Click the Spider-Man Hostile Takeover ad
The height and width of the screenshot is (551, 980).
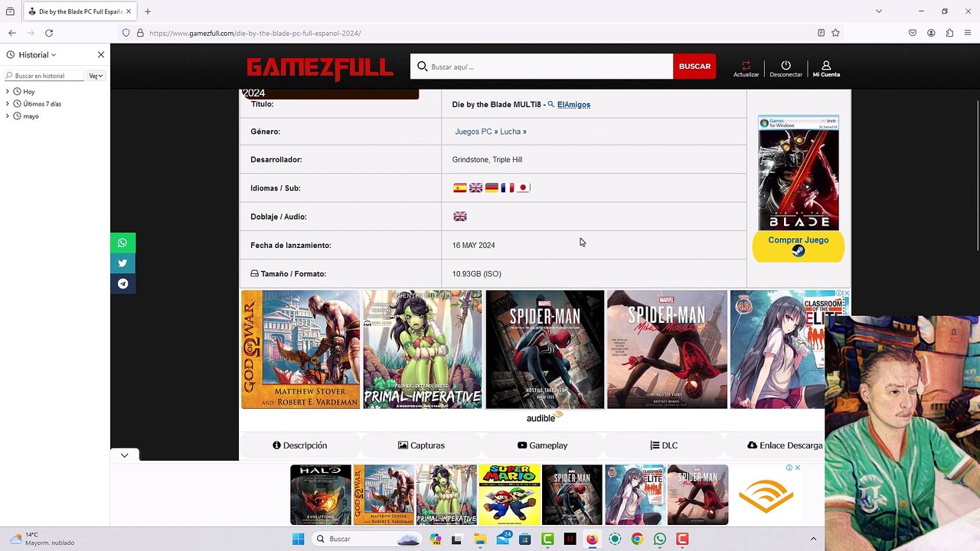(545, 350)
